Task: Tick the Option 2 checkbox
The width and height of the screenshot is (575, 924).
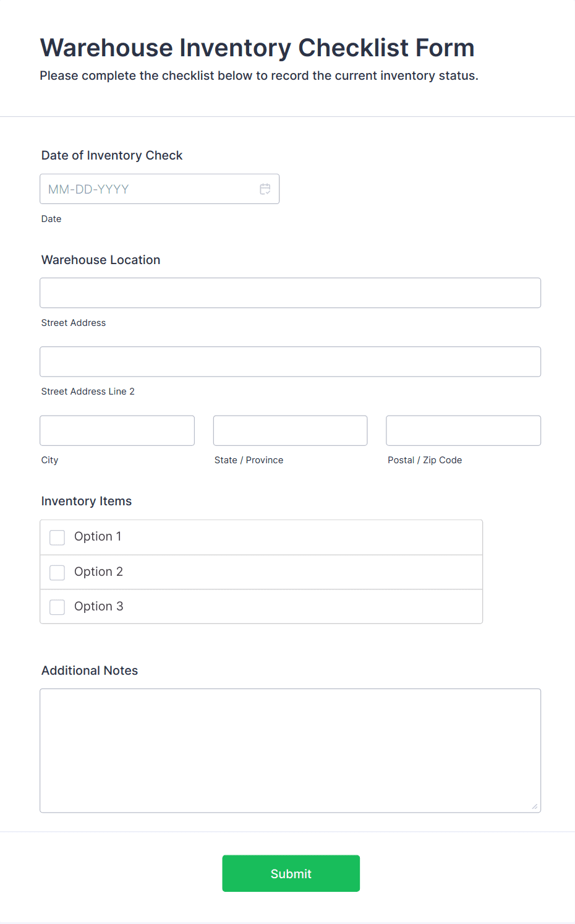Action: 57,573
